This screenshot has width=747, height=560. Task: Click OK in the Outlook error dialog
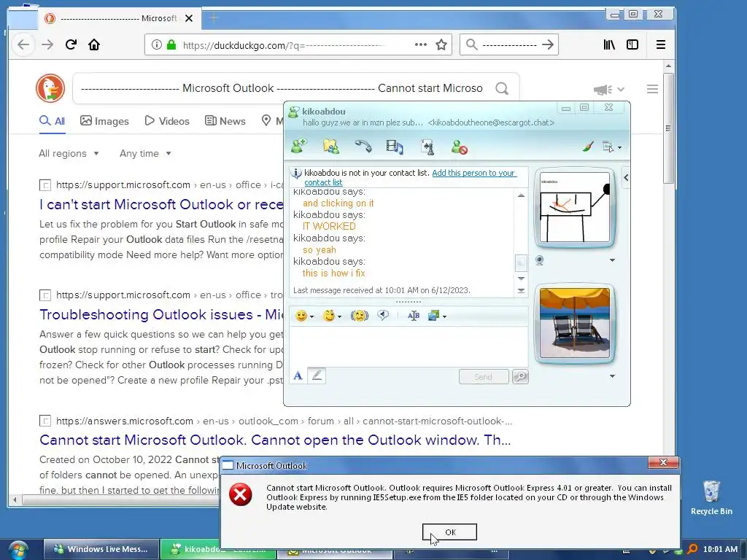click(x=449, y=532)
